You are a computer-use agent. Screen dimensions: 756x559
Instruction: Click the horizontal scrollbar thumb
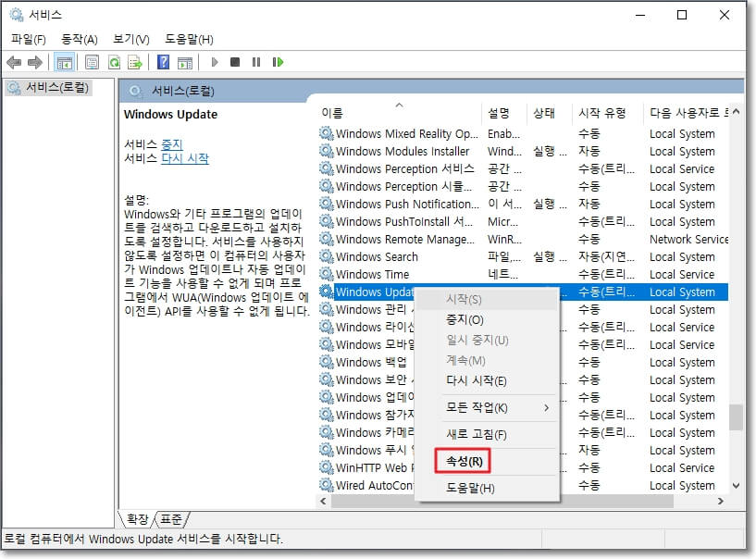tap(502, 501)
